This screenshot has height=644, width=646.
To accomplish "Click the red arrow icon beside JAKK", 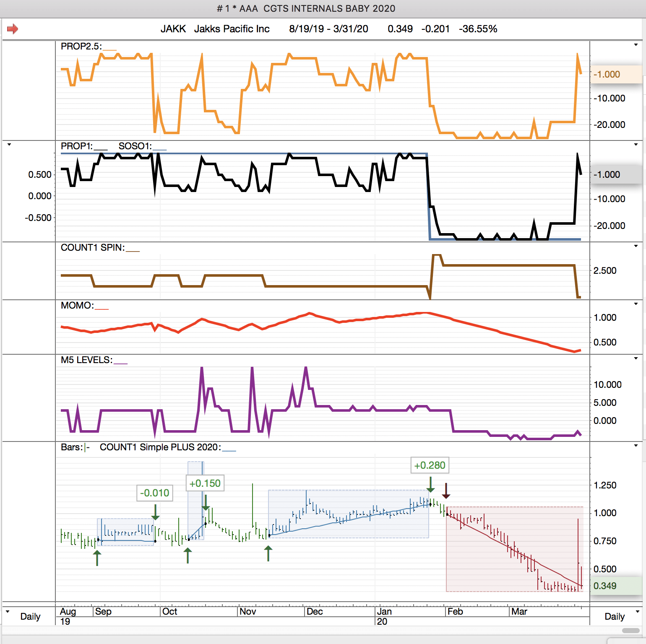I will point(13,29).
